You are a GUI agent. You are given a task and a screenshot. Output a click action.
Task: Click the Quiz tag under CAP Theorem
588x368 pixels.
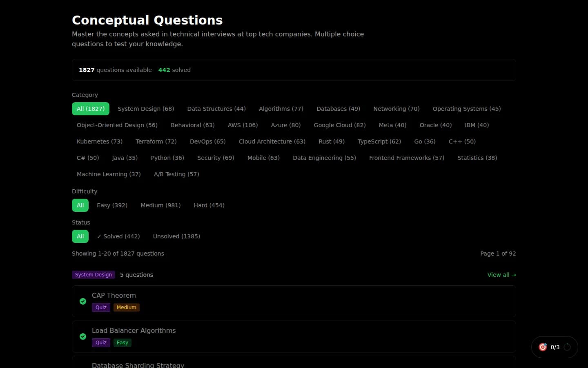pyautogui.click(x=101, y=307)
